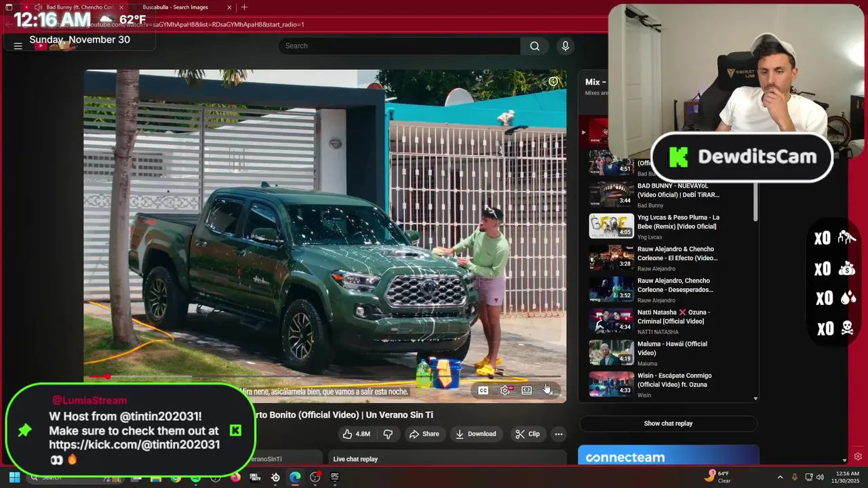This screenshot has height=488, width=868.
Task: Toggle closed captions CC on the video
Action: pyautogui.click(x=483, y=390)
